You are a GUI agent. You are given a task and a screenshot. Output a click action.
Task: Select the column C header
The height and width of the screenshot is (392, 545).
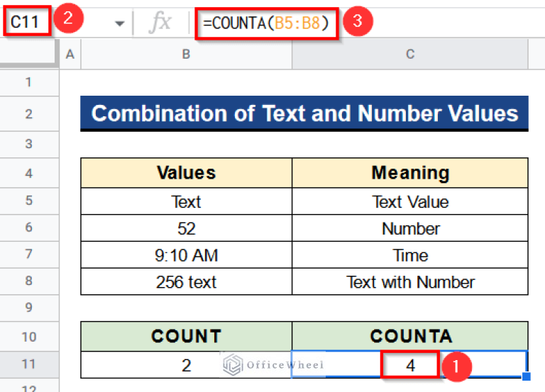410,55
